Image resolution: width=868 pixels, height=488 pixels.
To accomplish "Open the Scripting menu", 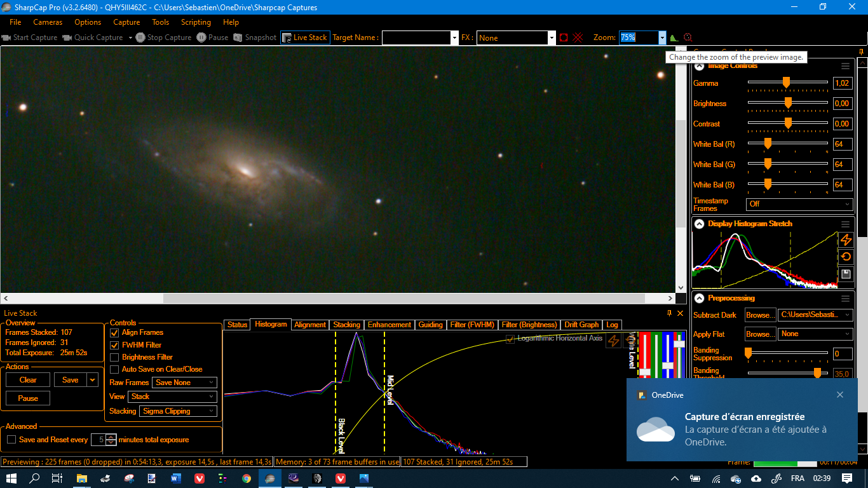I will pyautogui.click(x=196, y=22).
